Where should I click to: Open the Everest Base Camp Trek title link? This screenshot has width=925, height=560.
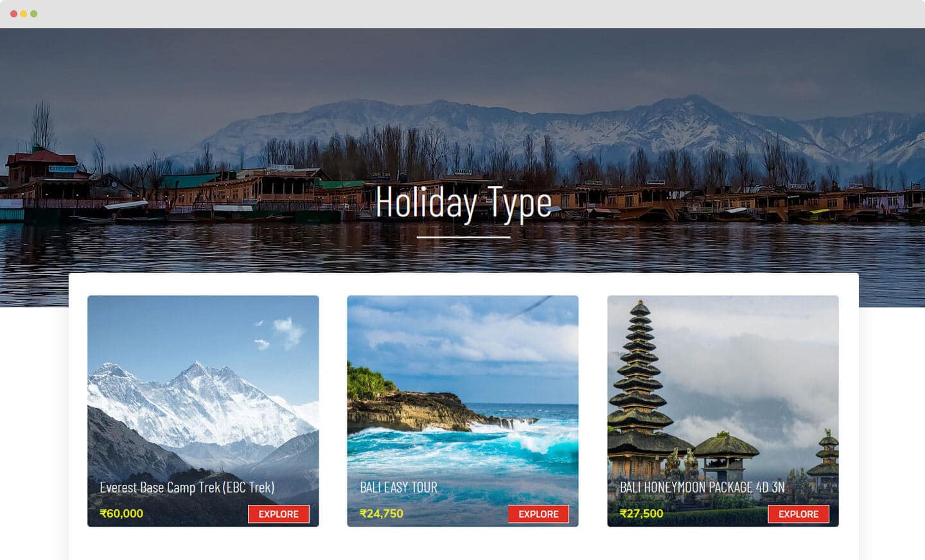point(187,487)
